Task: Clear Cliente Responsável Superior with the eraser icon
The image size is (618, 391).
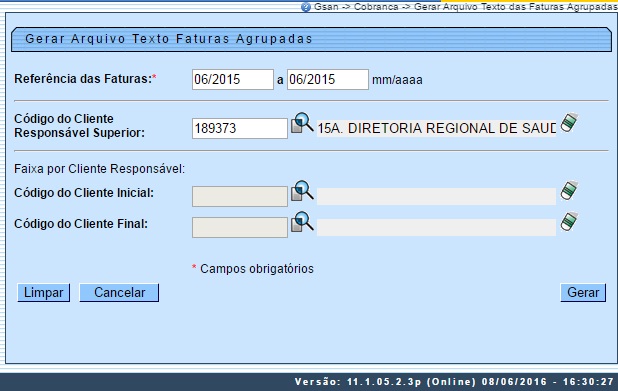Action: pos(569,123)
